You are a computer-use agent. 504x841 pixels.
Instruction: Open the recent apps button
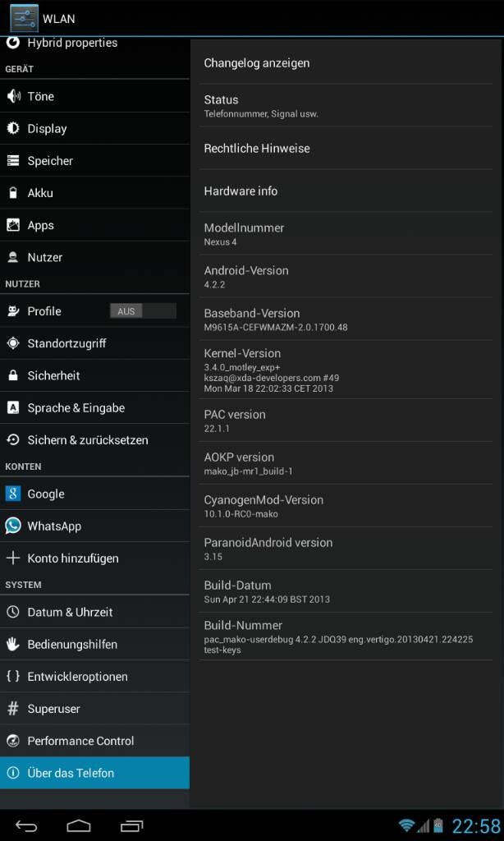pyautogui.click(x=131, y=825)
